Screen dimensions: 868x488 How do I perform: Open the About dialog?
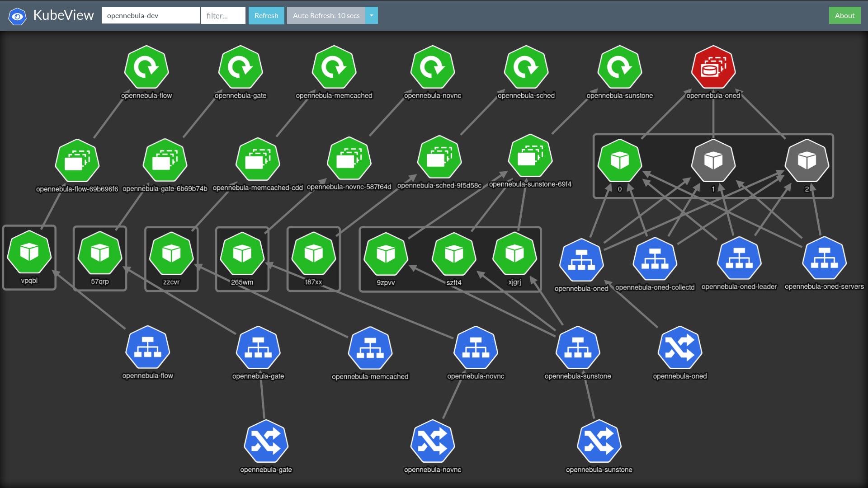click(x=844, y=15)
